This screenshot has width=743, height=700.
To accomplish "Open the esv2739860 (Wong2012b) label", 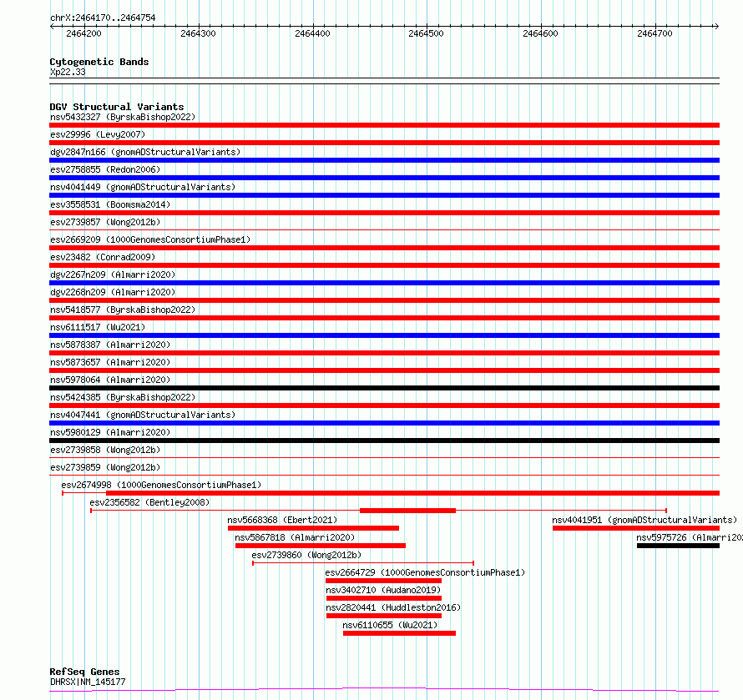I will [x=306, y=555].
